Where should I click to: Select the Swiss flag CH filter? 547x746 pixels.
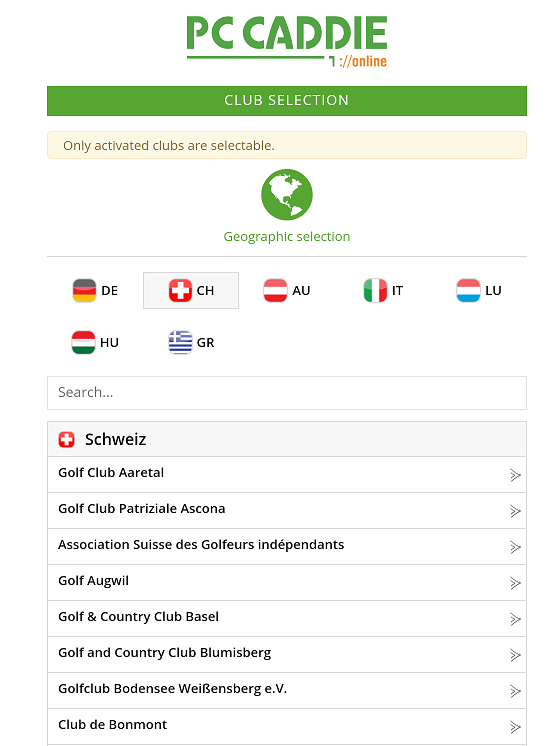coord(191,291)
